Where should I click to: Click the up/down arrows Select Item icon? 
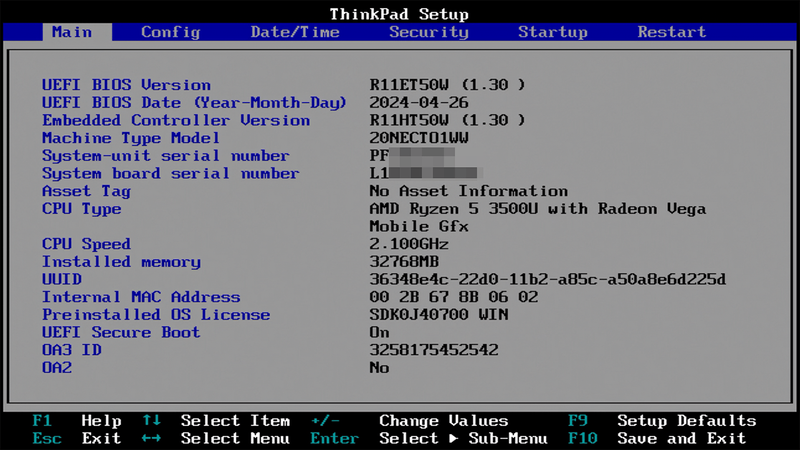[152, 421]
